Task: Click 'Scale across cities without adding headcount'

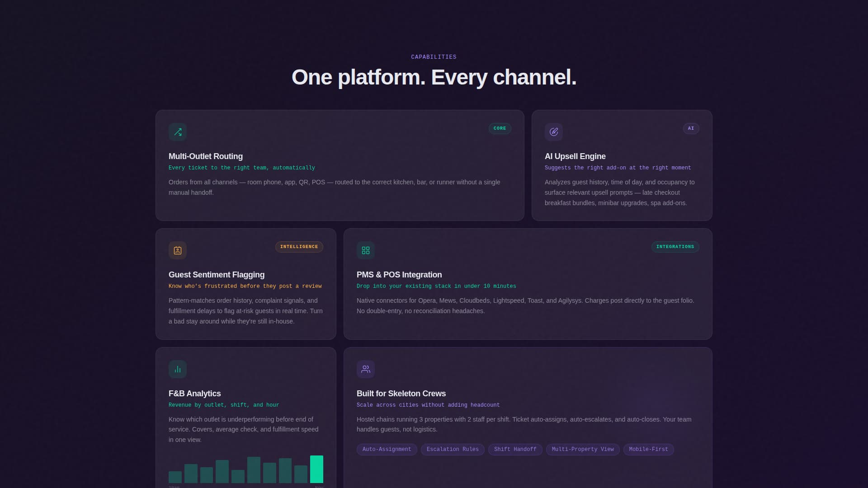Action: 428,405
